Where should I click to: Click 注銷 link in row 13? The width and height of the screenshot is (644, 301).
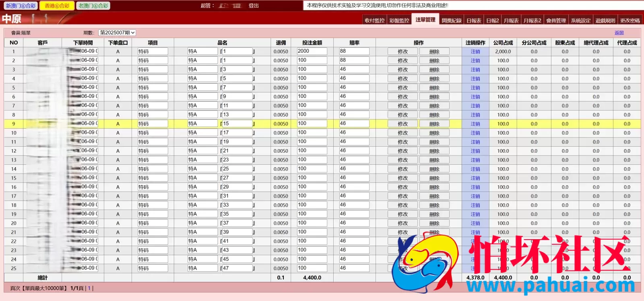tap(475, 160)
